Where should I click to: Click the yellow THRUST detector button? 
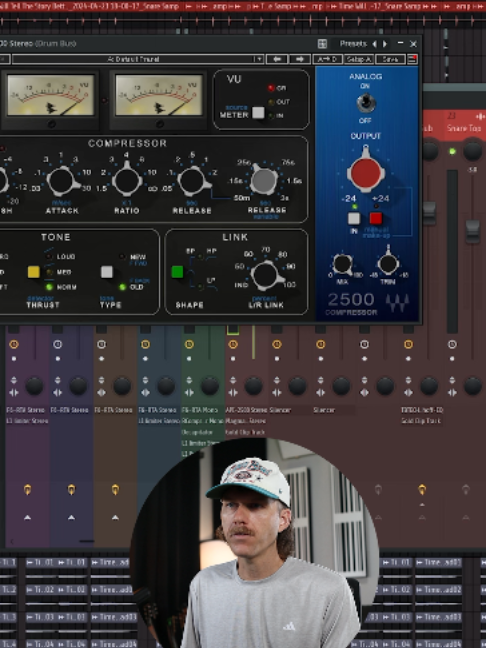[33, 272]
